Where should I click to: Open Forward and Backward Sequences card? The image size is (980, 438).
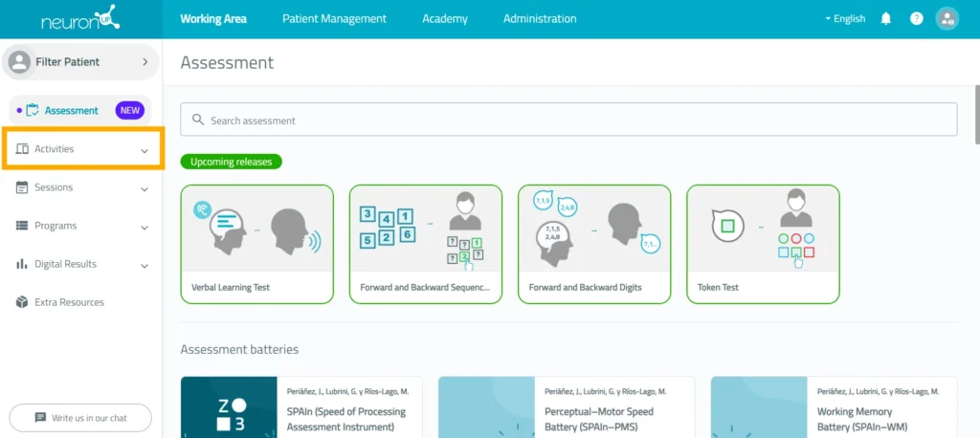click(x=426, y=244)
